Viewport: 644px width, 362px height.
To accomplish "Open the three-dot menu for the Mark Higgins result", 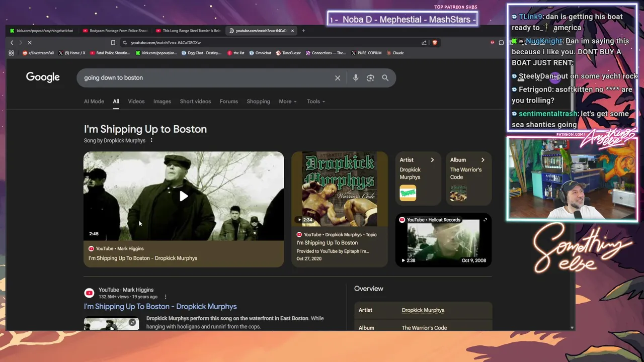I will 166,297.
